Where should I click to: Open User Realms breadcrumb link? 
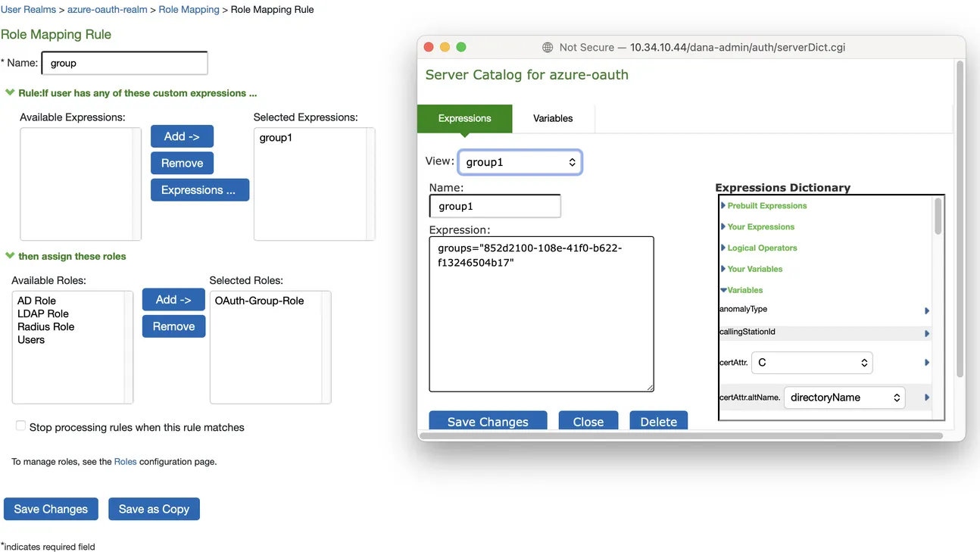coord(28,10)
